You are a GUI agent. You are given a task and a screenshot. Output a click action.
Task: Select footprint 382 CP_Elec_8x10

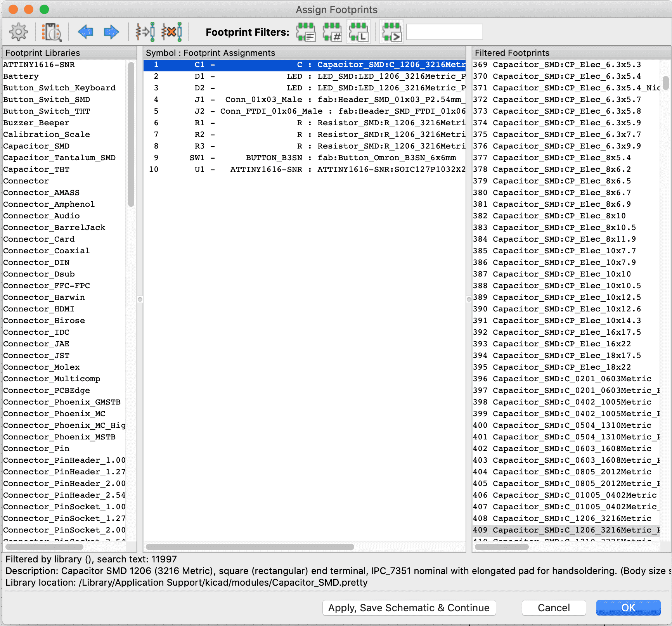click(x=566, y=216)
